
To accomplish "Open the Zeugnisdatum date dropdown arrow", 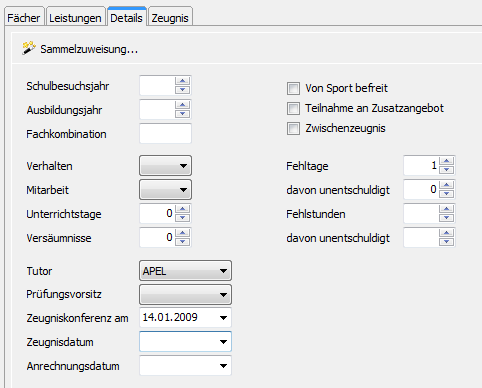I will pos(223,342).
